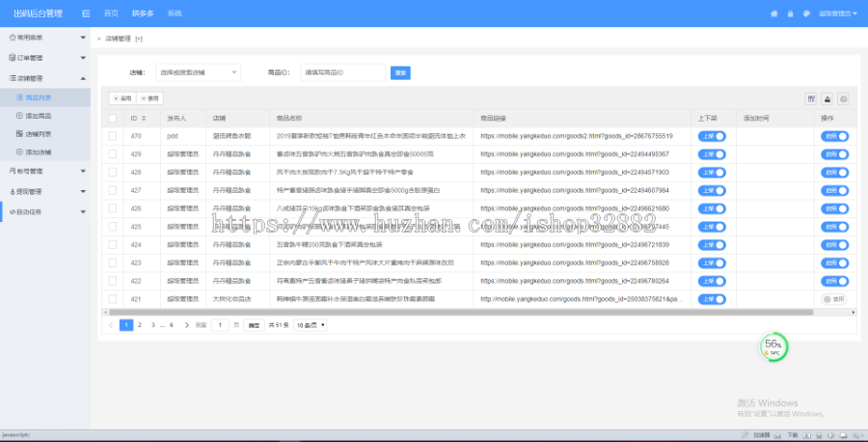Click the pdd publisher cell in row 470
This screenshot has height=442, width=868.
[x=173, y=136]
